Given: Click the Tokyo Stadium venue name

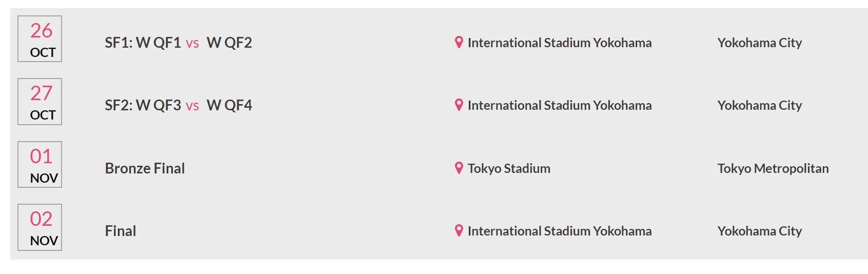Looking at the screenshot, I should point(509,168).
